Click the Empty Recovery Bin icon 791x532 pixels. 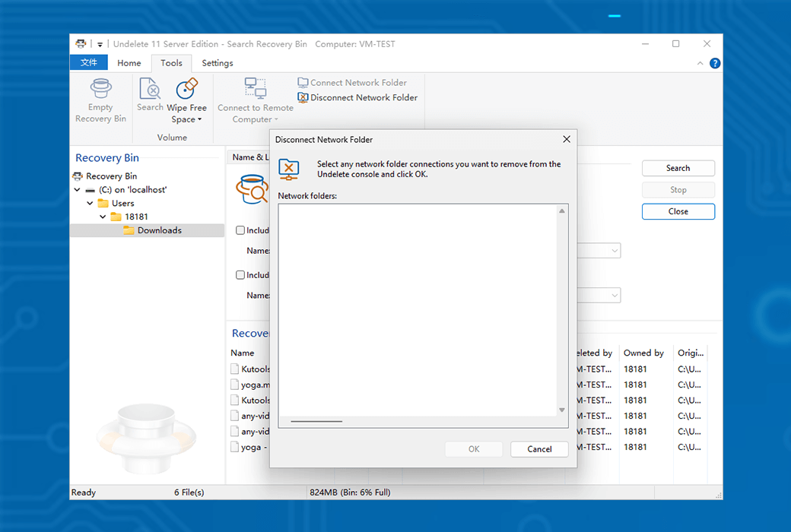(100, 88)
